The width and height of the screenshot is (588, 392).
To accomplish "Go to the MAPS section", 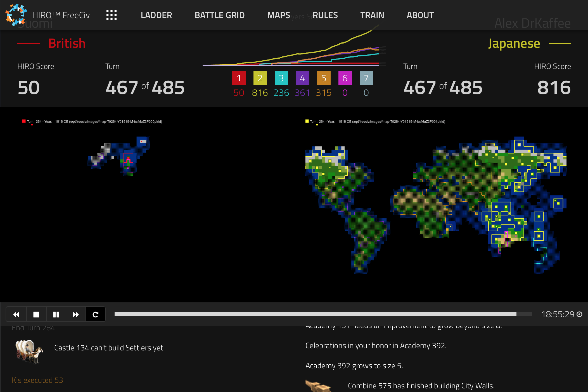I will (x=278, y=15).
